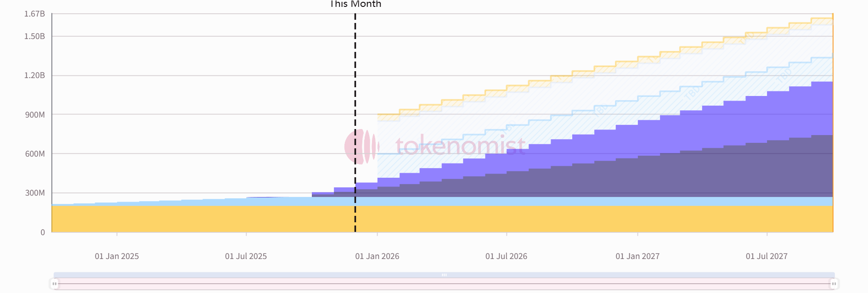Click the tokenomist watermark logo icon
The width and height of the screenshot is (868, 293).
pos(361,146)
